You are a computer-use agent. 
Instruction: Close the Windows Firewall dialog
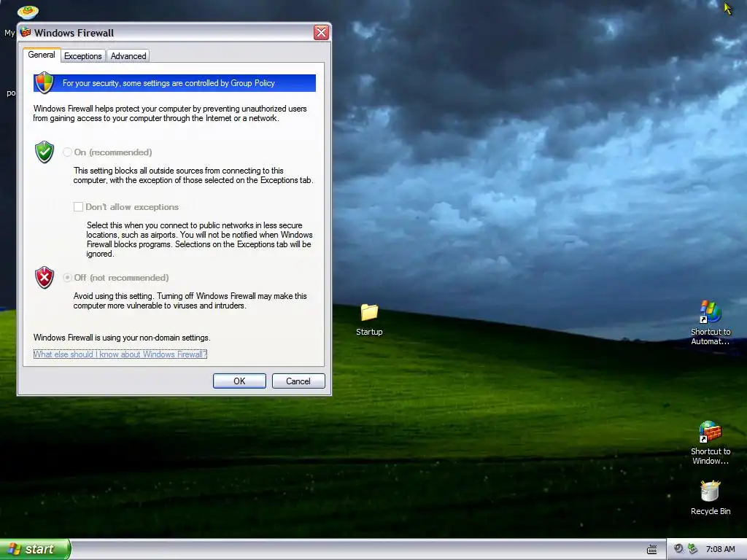pyautogui.click(x=321, y=32)
